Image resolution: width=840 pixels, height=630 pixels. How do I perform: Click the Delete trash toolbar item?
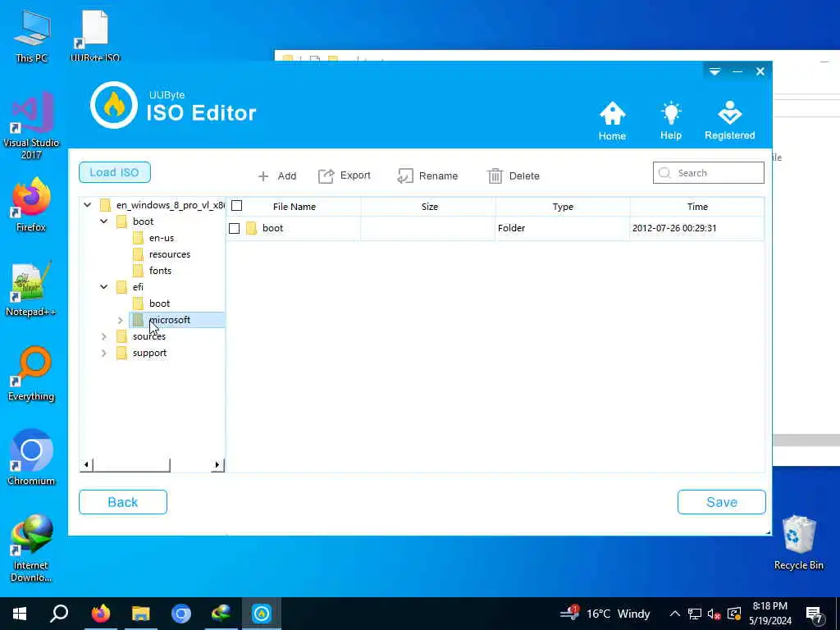click(x=514, y=176)
